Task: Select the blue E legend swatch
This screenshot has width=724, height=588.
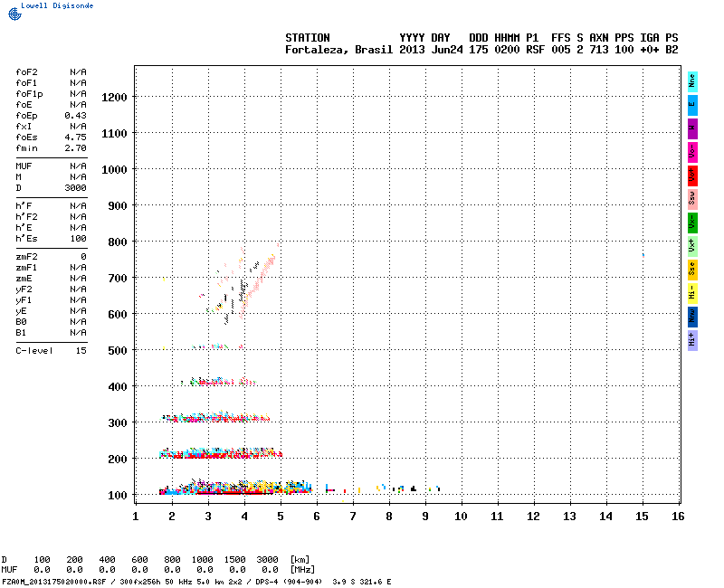Action: click(692, 105)
